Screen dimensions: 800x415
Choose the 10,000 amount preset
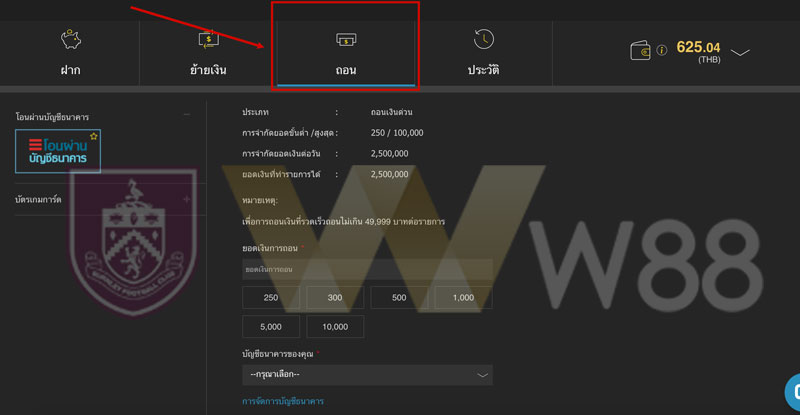335,327
